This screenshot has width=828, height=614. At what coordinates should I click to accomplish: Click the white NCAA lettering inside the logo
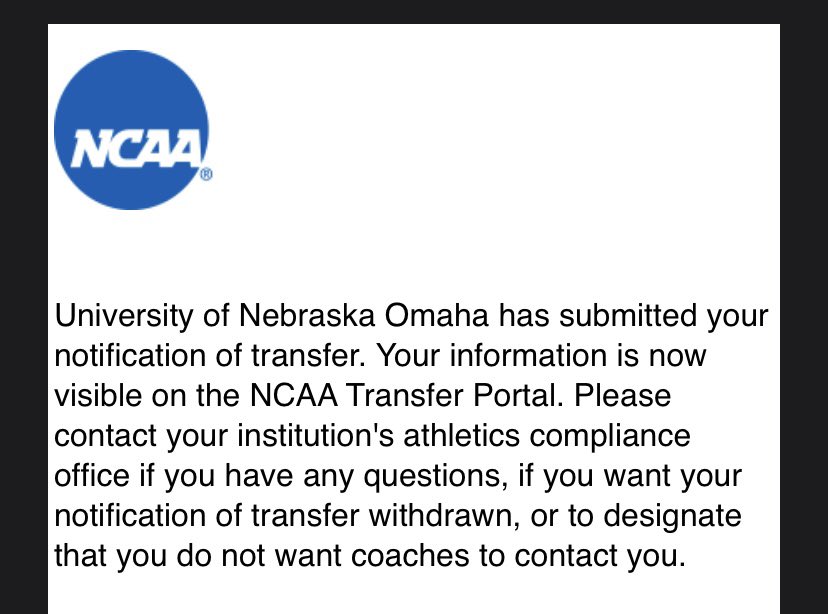137,148
